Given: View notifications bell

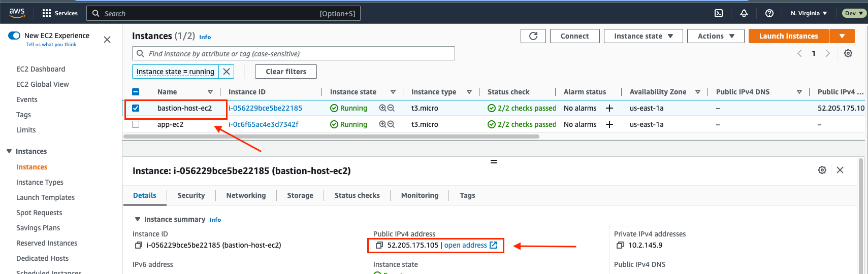Looking at the screenshot, I should point(744,13).
